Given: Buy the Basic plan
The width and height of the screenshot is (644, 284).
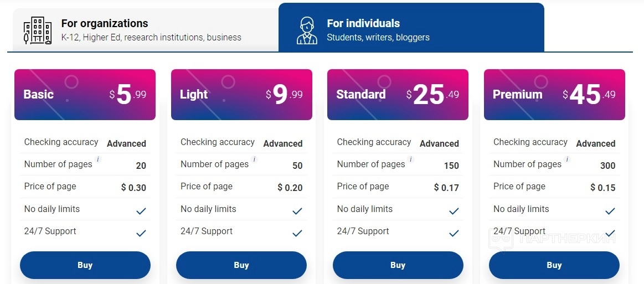Looking at the screenshot, I should point(85,265).
